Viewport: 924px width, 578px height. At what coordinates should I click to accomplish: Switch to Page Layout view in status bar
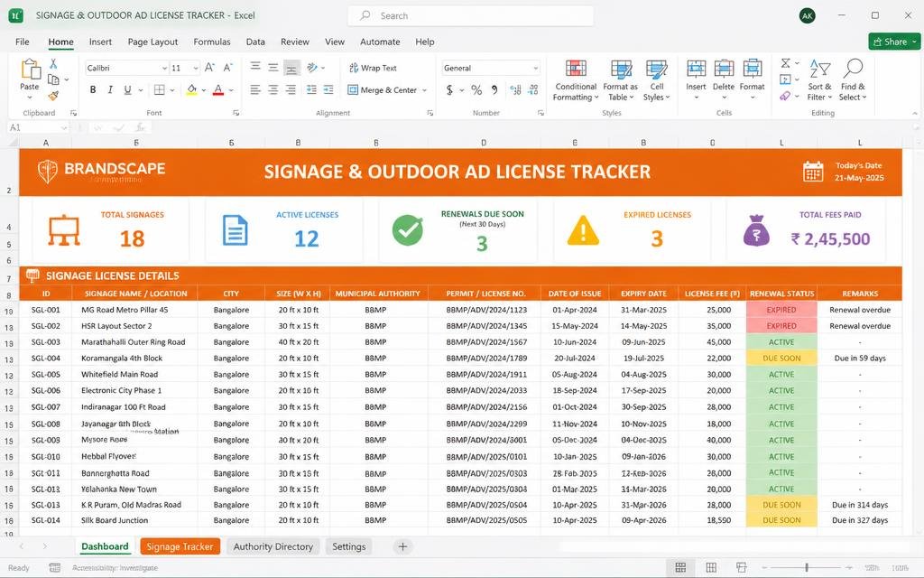(x=711, y=567)
